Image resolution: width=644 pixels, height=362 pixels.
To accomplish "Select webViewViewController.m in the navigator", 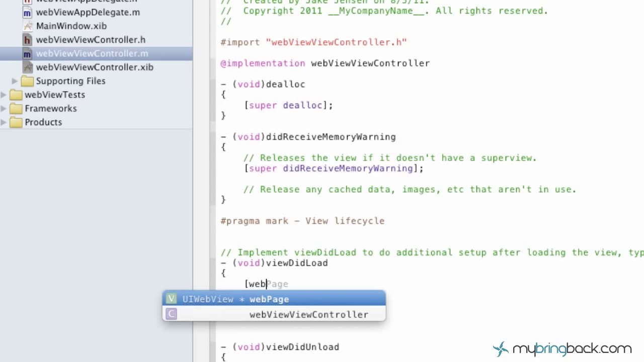I will pyautogui.click(x=92, y=53).
